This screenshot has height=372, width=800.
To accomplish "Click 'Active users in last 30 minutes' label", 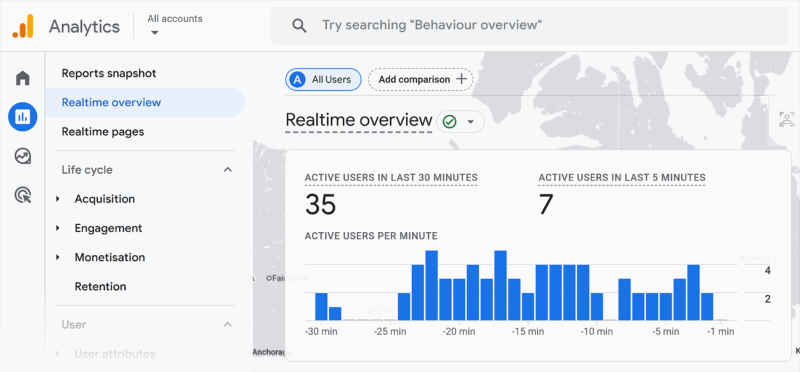I will [391, 178].
